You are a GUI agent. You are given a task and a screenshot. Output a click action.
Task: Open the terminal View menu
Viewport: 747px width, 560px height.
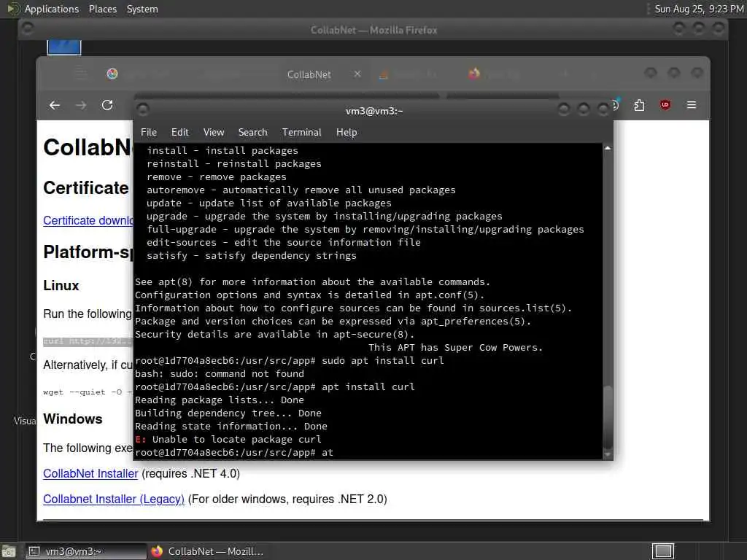(214, 133)
